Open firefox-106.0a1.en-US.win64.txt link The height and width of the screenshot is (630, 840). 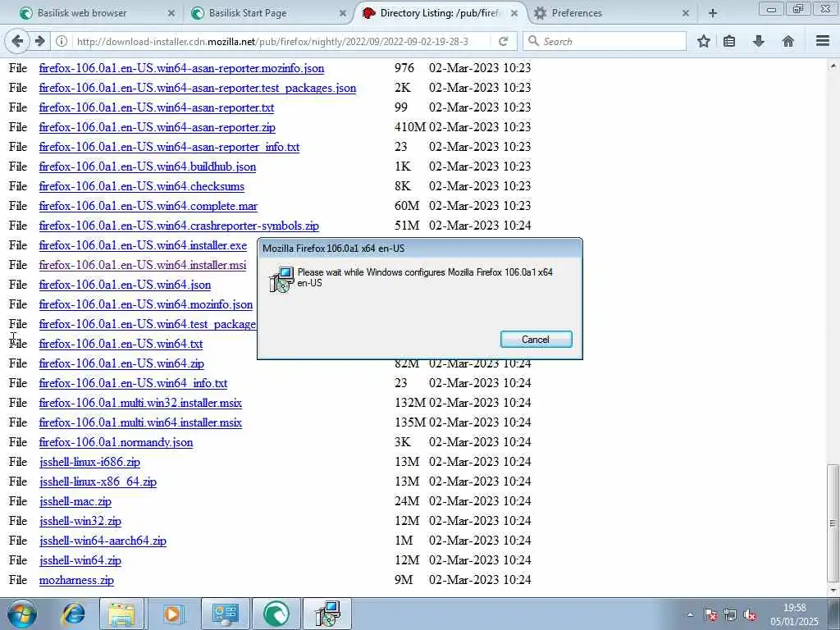coord(121,344)
